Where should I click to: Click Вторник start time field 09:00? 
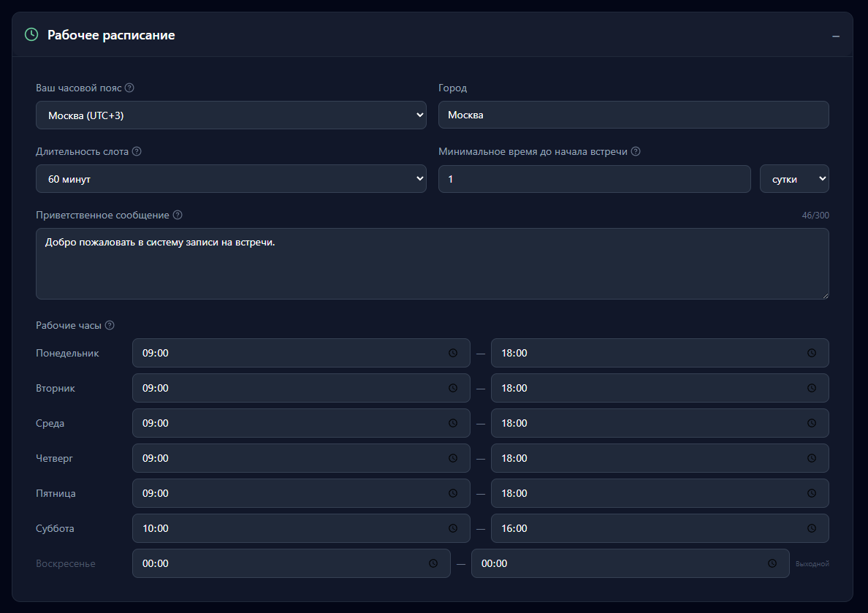click(292, 388)
